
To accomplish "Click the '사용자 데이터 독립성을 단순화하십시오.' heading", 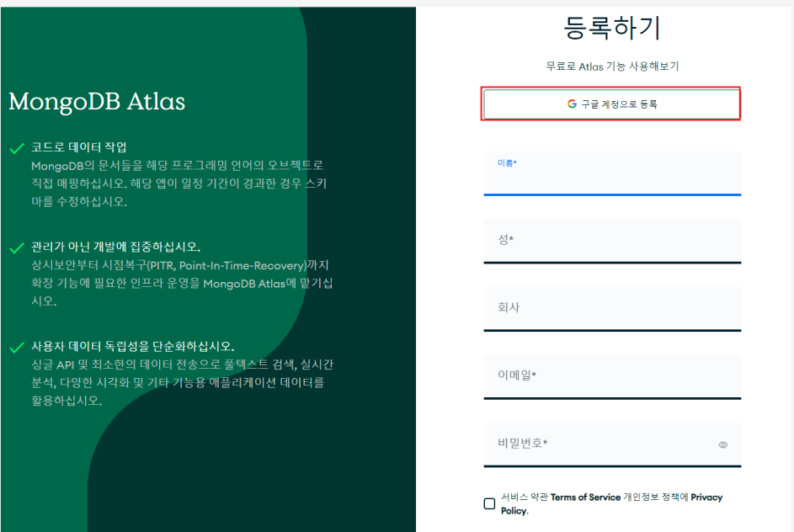I will [133, 346].
